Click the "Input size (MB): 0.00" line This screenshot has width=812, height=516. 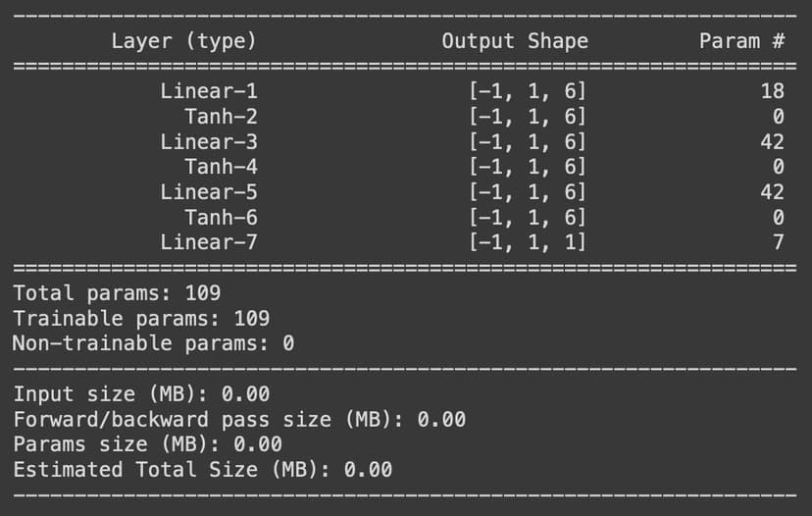(141, 394)
